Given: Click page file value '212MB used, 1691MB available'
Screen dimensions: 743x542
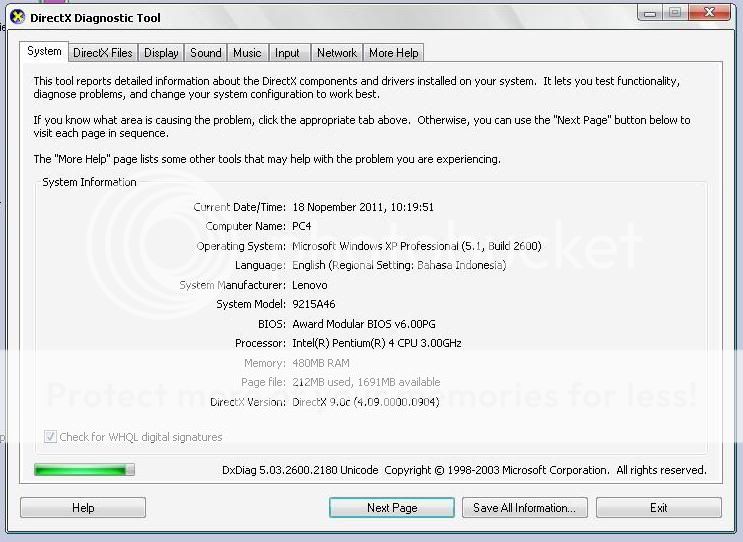Looking at the screenshot, I should pyautogui.click(x=366, y=382).
